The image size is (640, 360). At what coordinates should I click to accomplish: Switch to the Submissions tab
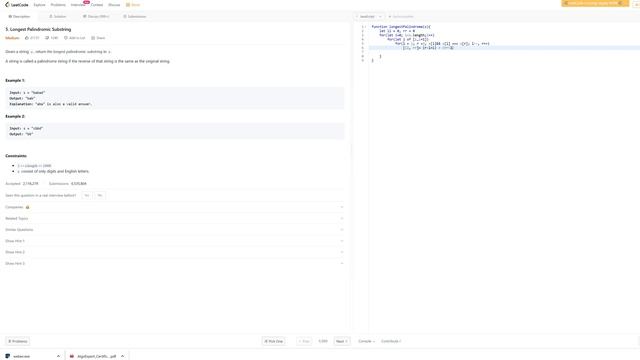[134, 17]
